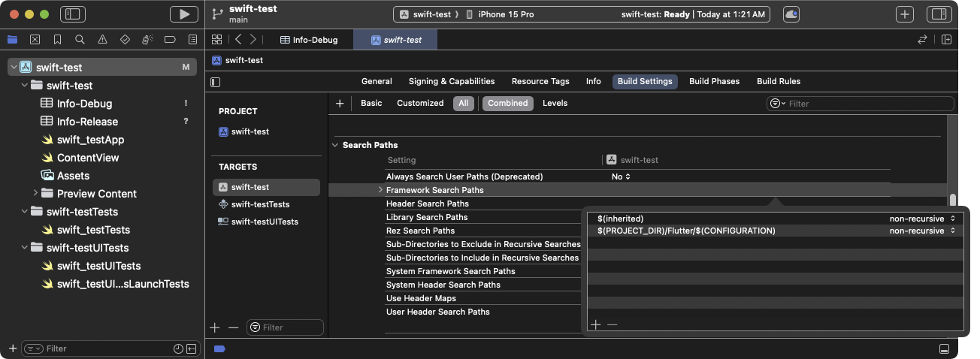Show the issue navigator warning icon

102,39
